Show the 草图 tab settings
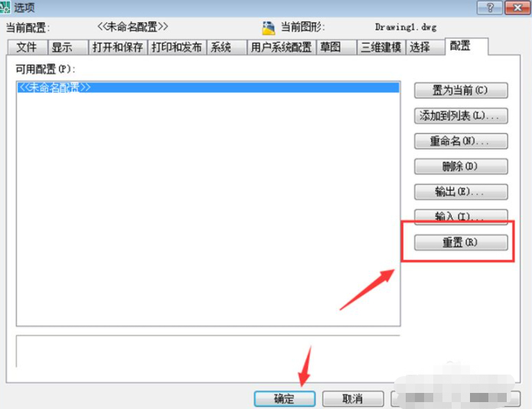Screen dimensions: 532x409 click(331, 47)
